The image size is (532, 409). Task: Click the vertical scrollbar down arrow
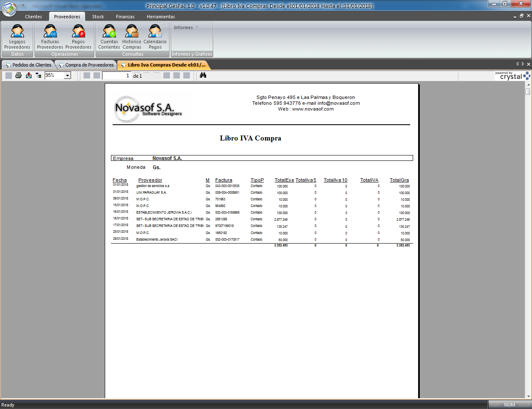point(528,397)
